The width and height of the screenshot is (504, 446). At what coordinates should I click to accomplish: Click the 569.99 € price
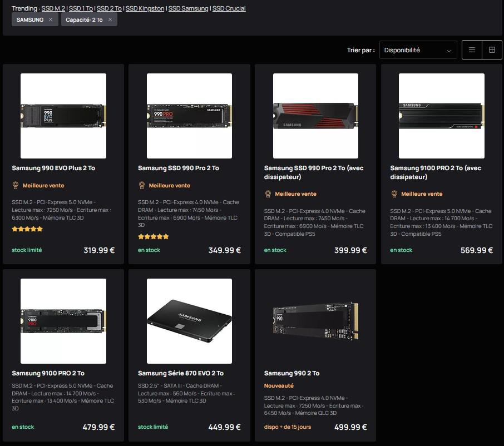point(477,250)
